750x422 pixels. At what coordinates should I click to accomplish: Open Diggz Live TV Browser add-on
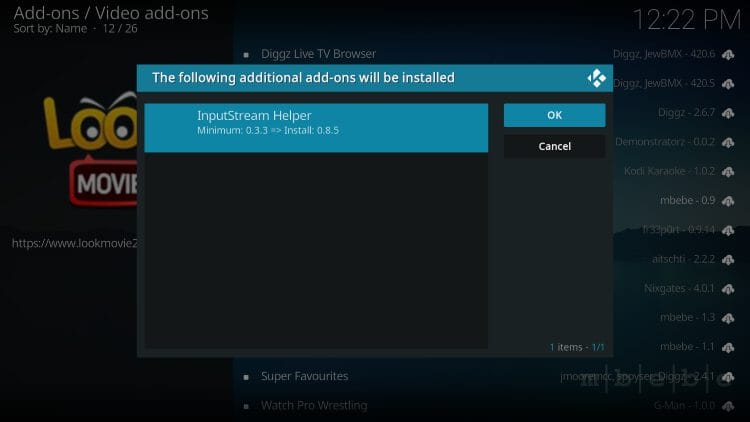318,54
